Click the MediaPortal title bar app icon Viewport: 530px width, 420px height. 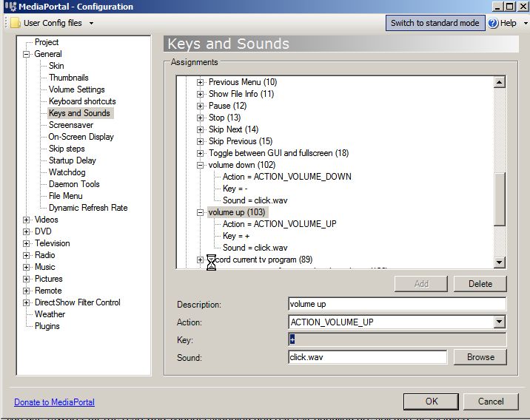(11, 7)
